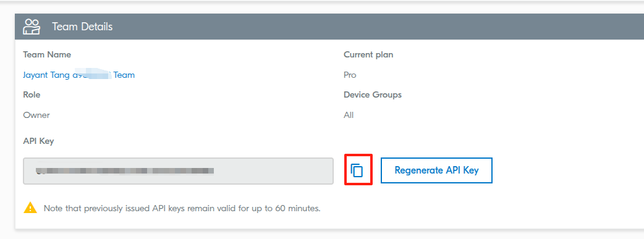Click the blurred API key value text
644x239 pixels.
coord(125,171)
